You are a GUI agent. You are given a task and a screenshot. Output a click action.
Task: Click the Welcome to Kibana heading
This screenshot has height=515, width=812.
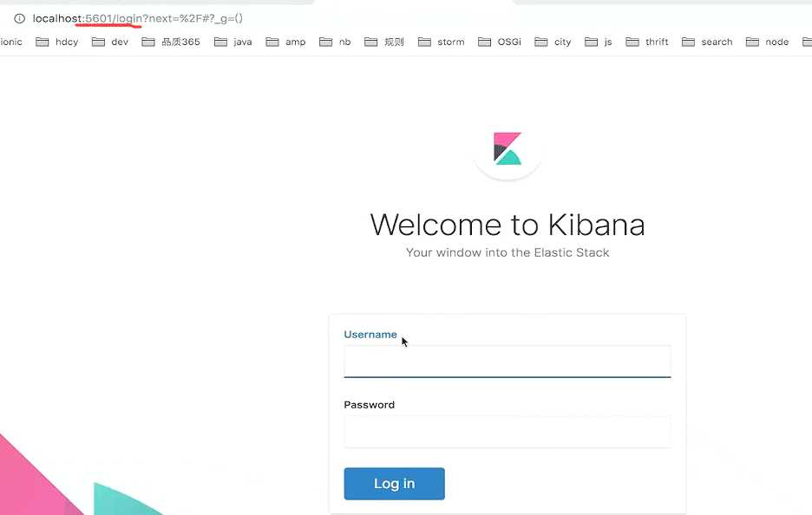(x=507, y=225)
